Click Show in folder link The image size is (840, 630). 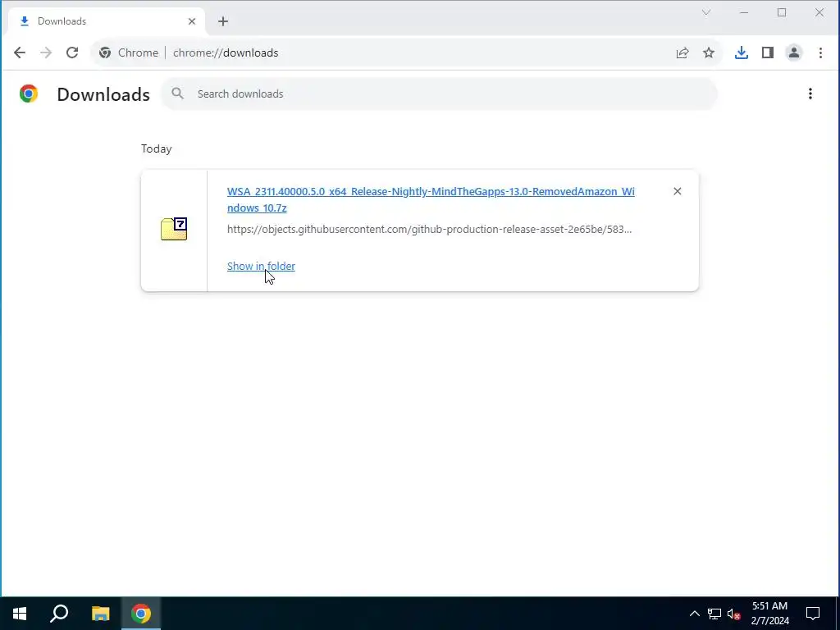(261, 267)
